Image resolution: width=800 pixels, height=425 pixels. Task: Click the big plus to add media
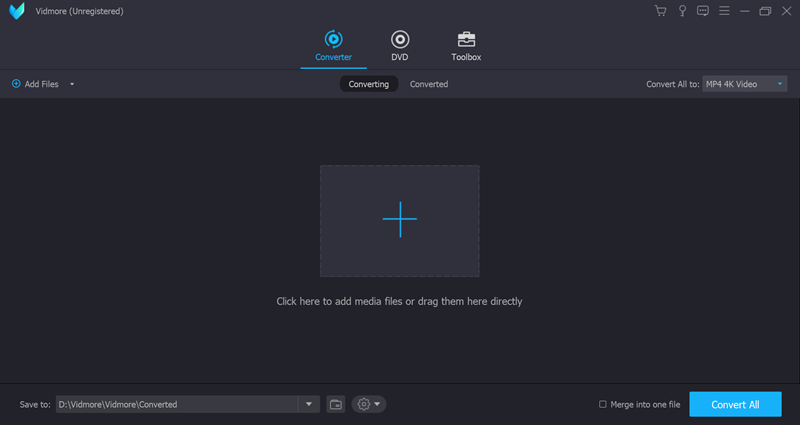[399, 220]
